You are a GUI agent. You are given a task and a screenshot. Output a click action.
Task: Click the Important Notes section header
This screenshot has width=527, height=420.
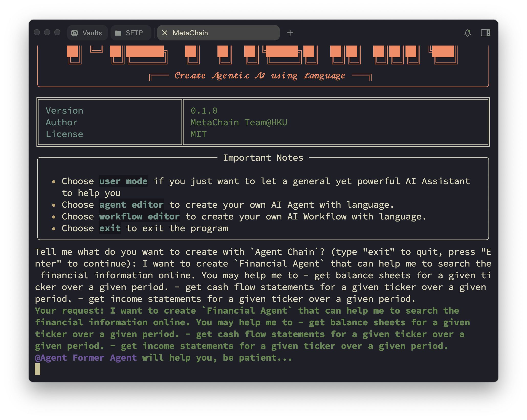tap(263, 158)
